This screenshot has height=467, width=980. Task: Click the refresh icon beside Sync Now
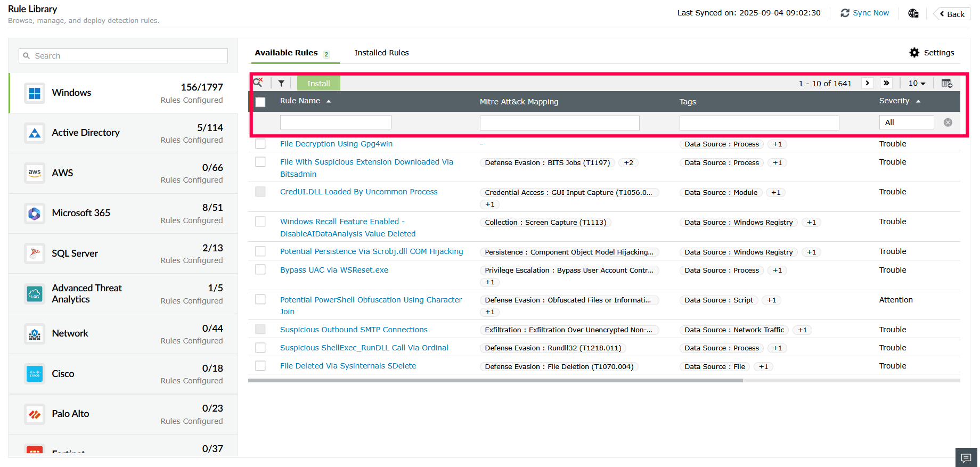coord(845,13)
